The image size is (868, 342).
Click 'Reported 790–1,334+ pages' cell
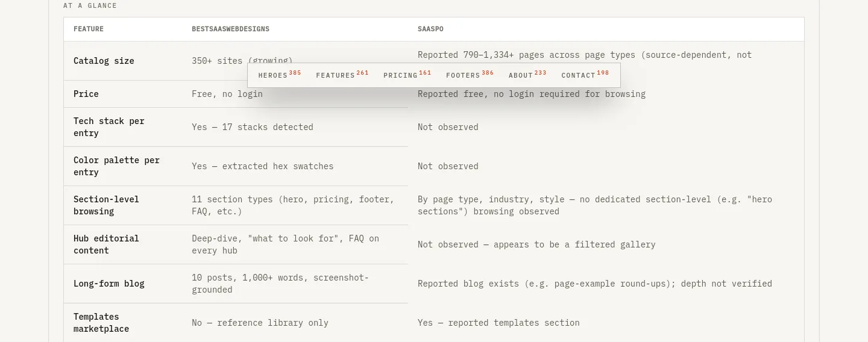click(585, 55)
